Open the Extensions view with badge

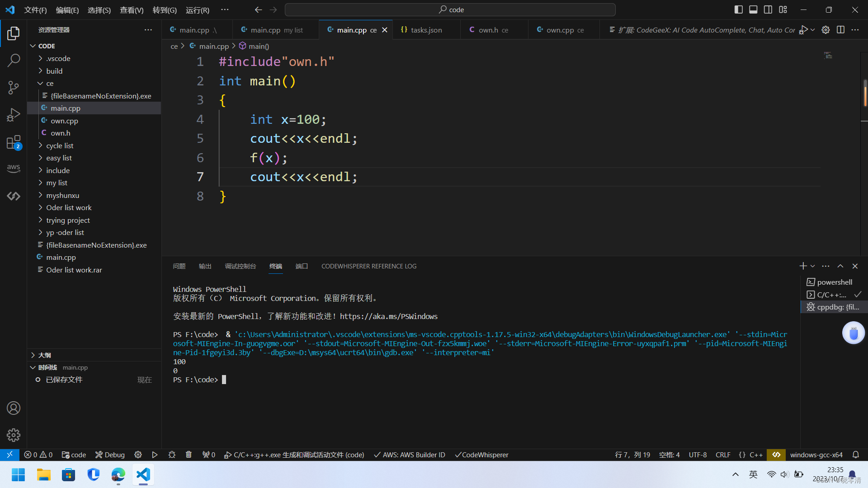point(14,142)
